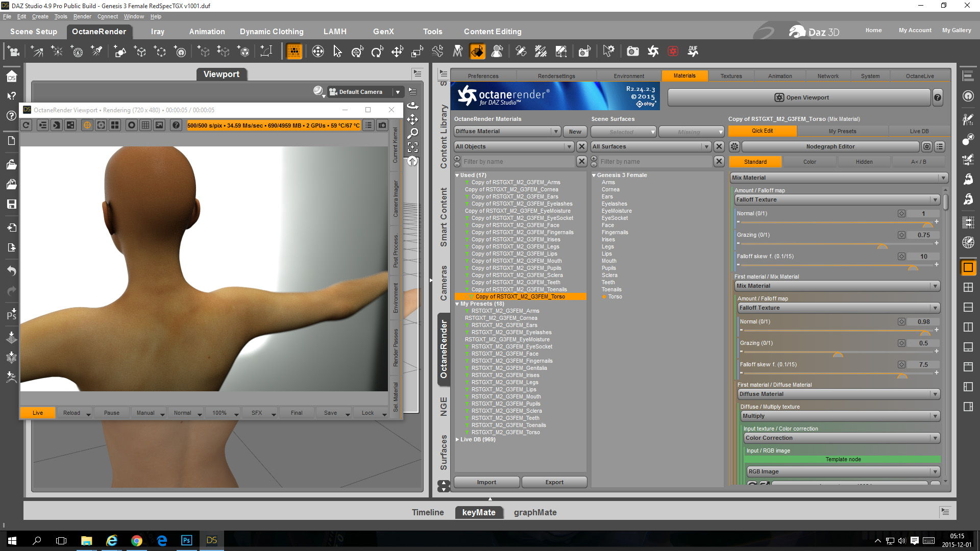Image resolution: width=980 pixels, height=551 pixels.
Task: Switch to the Textures tab
Action: tap(731, 76)
